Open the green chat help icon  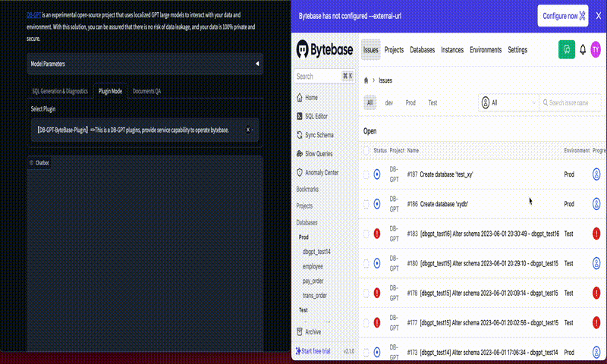[566, 50]
